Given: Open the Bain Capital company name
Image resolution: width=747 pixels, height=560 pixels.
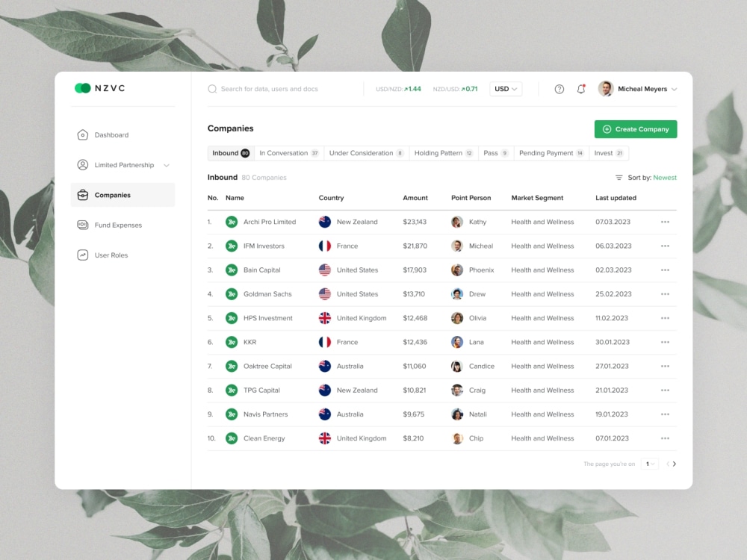Looking at the screenshot, I should click(x=262, y=270).
